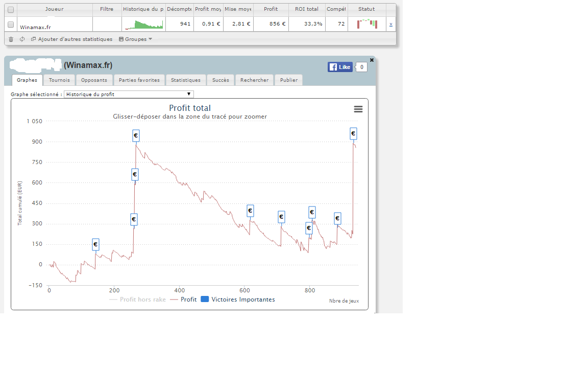Click the 2,81 € average stake value

coord(241,24)
